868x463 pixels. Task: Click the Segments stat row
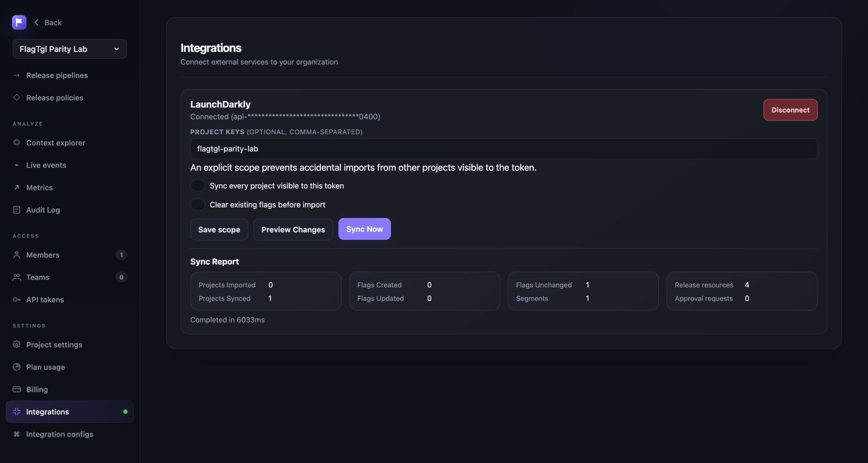click(553, 298)
